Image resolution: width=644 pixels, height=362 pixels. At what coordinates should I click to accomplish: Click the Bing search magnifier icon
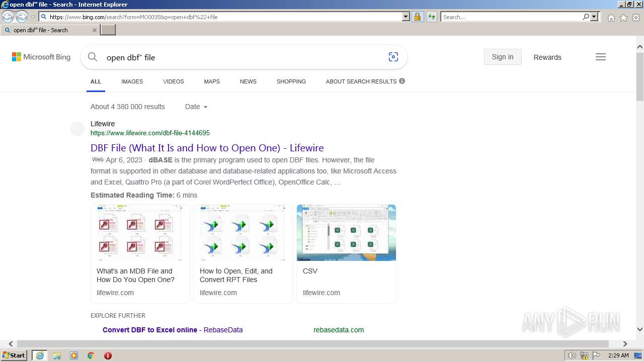click(93, 57)
